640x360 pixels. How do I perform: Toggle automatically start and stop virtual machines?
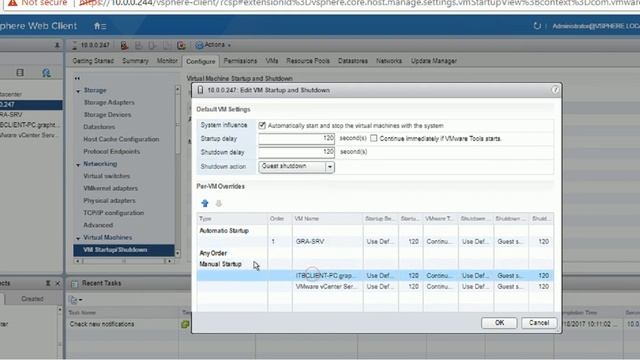[262, 125]
